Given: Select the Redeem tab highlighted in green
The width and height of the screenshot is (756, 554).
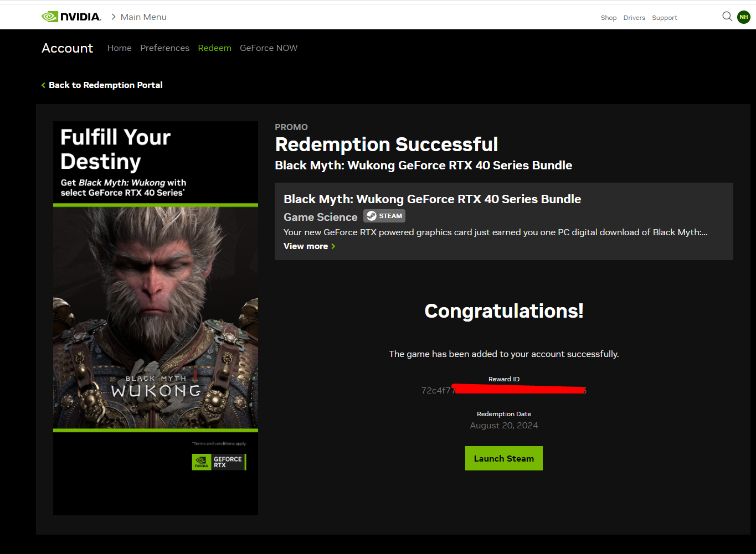Looking at the screenshot, I should pos(214,48).
